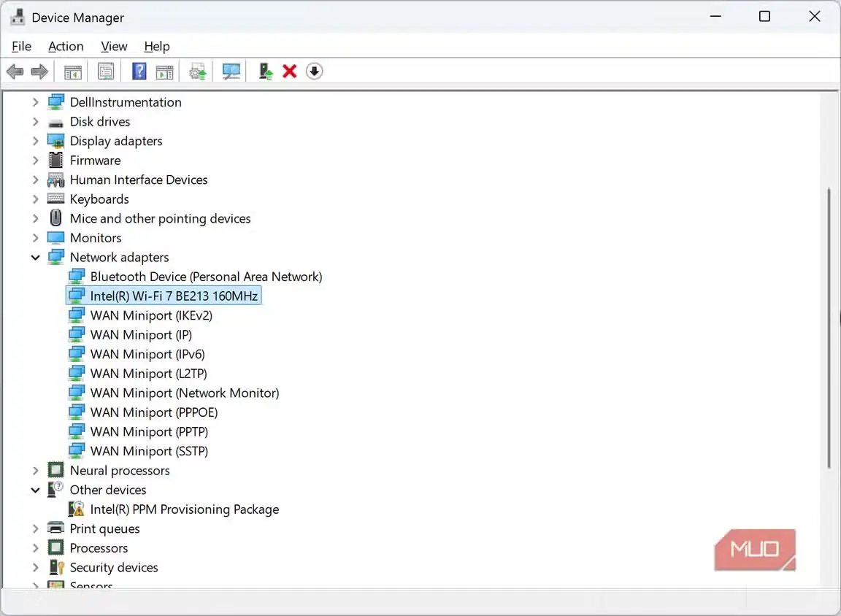841x616 pixels.
Task: Click Update driver toolbar icon with gear
Action: pos(197,72)
